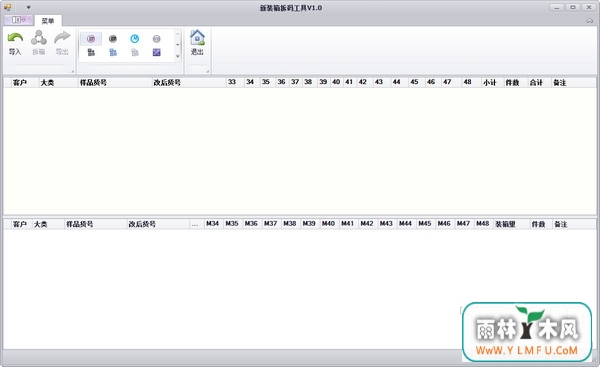Click the size 36 column header
Viewport: 600px width, 367px height.
(282, 82)
